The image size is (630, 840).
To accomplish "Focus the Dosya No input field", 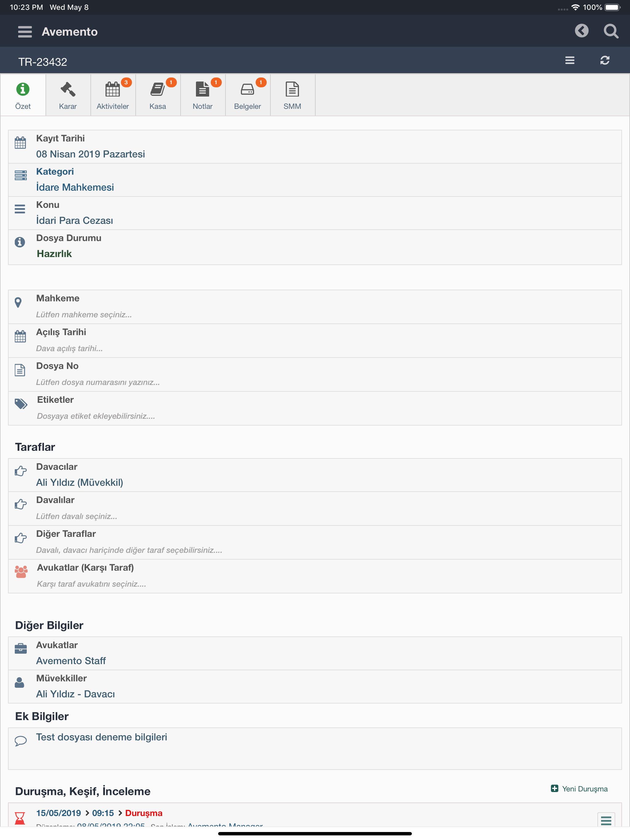I will [x=315, y=374].
